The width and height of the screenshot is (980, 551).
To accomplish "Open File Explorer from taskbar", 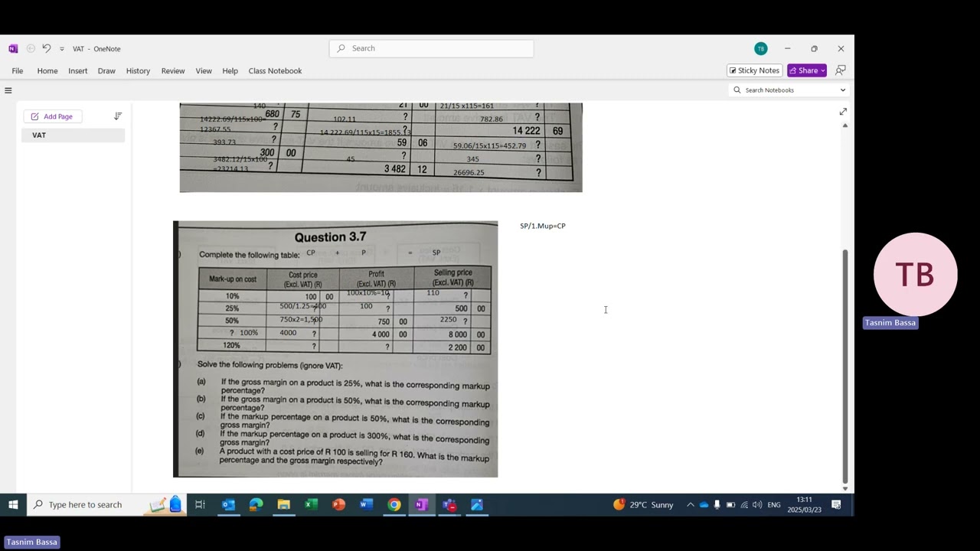I will (283, 504).
